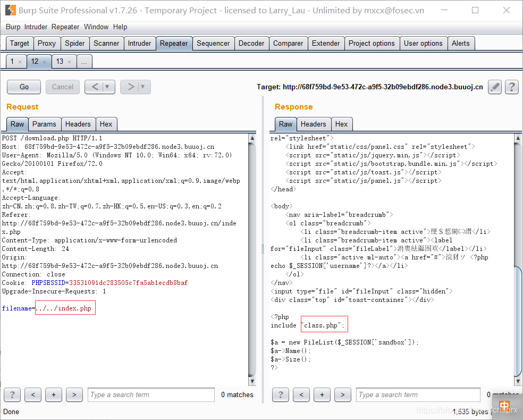Close Repeater tab 13 with its x
523x420 pixels.
70,62
